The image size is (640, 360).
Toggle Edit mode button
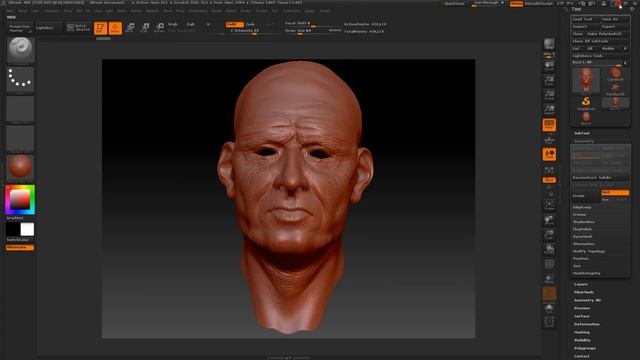[100, 28]
